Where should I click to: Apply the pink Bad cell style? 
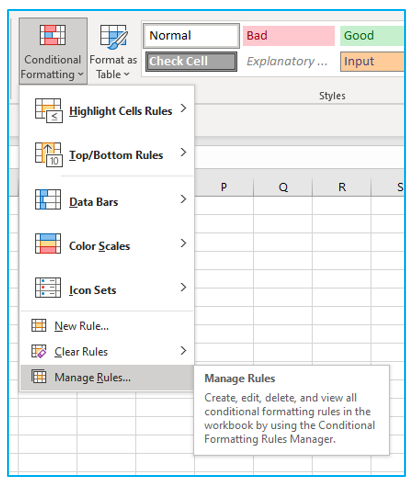(x=289, y=36)
